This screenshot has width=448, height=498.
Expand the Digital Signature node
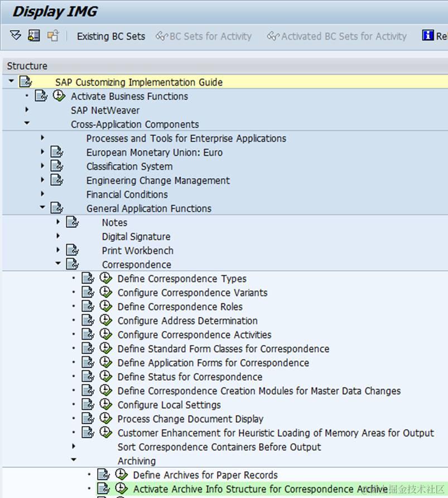[x=58, y=236]
